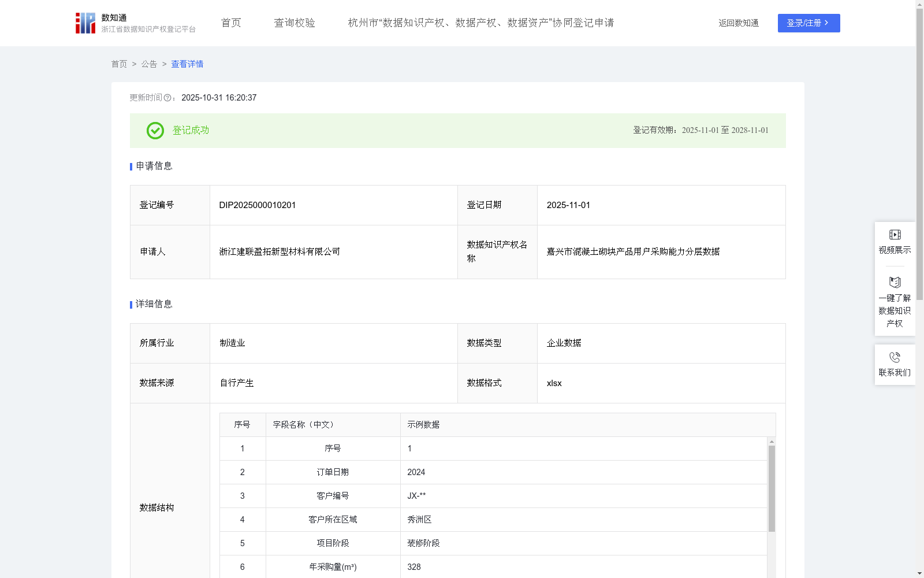Click the 装修阶段 example value
Screen dimensions: 924x578
tap(423, 543)
